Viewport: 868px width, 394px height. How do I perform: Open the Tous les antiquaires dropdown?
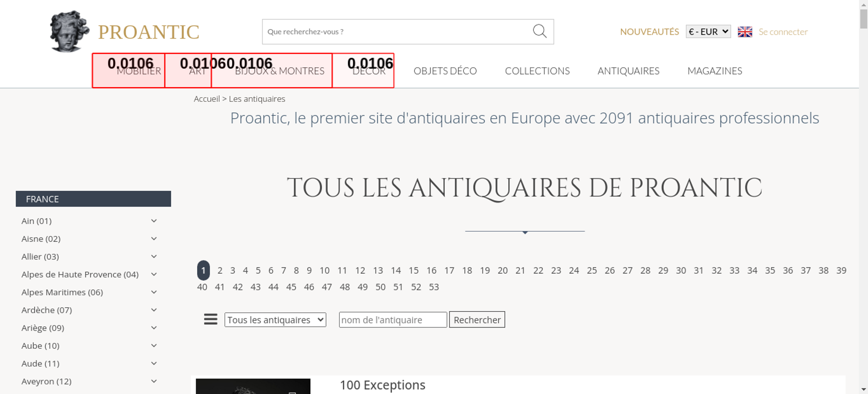[x=275, y=320]
